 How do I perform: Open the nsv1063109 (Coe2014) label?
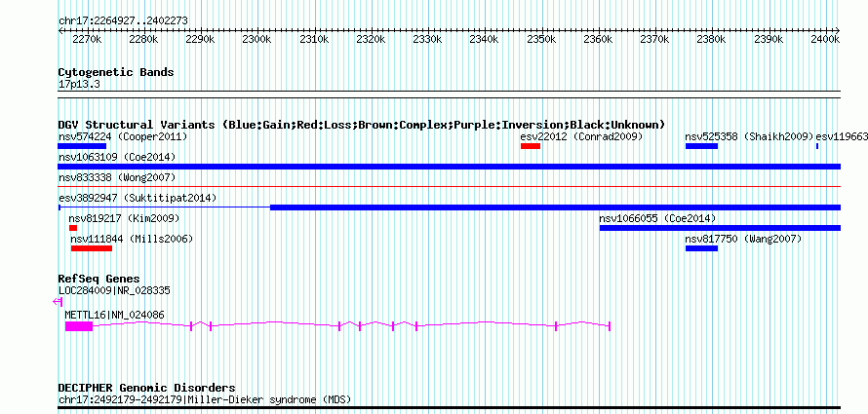tap(117, 157)
